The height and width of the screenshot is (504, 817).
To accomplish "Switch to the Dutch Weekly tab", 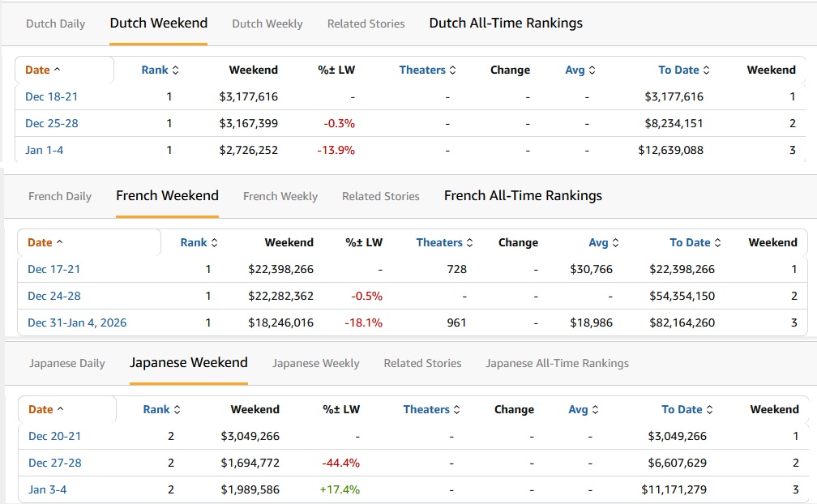I will (x=267, y=24).
